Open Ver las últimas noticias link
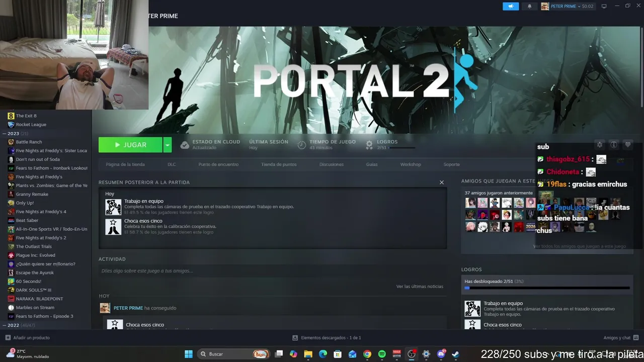644x362 pixels. click(420, 287)
